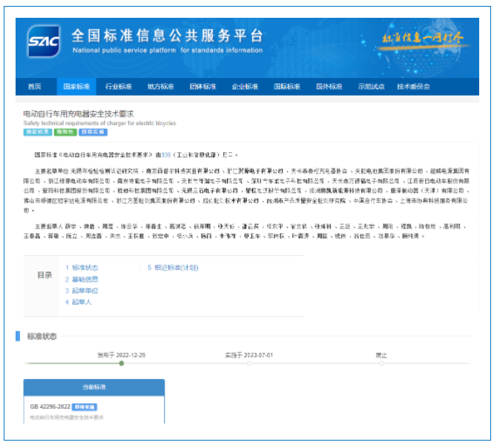This screenshot has height=448, width=497.
Task: Click the 目录 contents label
Action: point(45,275)
